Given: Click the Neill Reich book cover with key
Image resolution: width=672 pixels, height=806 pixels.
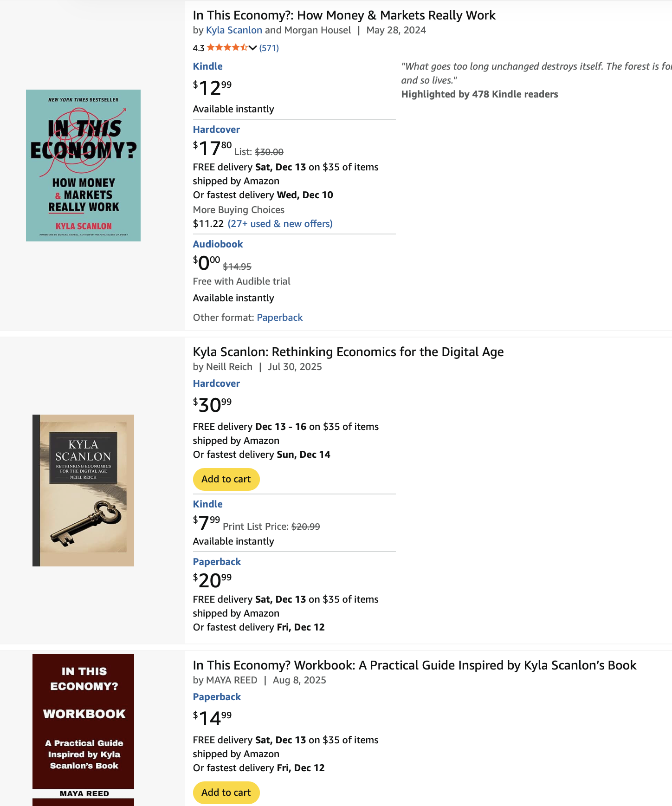Looking at the screenshot, I should pyautogui.click(x=83, y=490).
